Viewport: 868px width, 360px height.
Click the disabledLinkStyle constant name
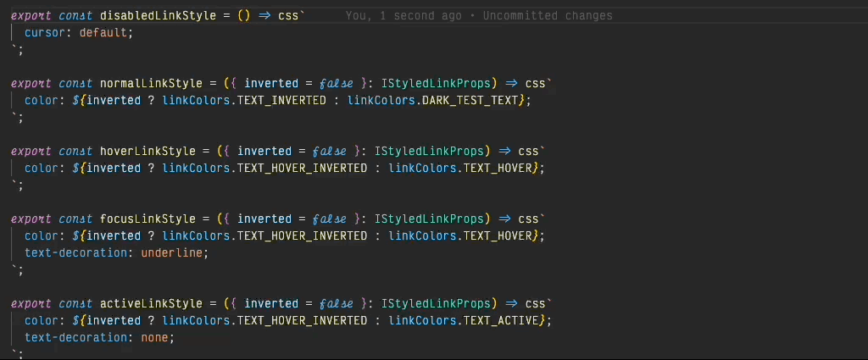click(158, 15)
